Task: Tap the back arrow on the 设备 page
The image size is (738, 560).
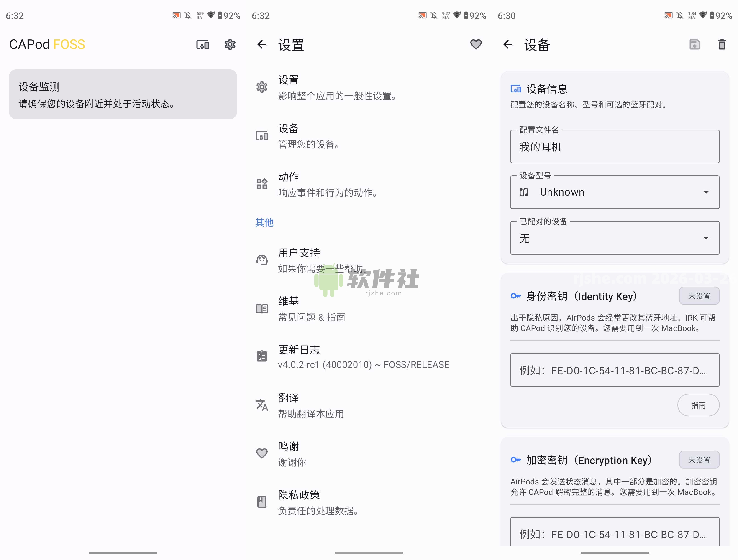Action: pos(508,44)
